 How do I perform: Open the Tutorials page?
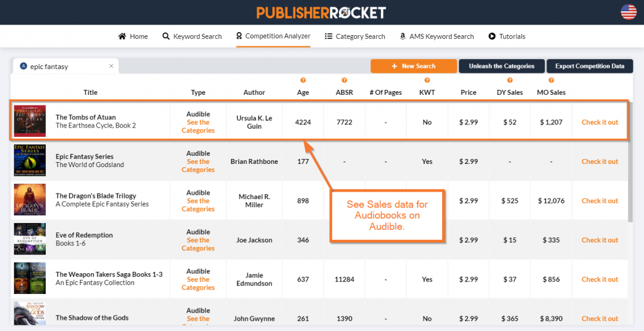point(507,36)
